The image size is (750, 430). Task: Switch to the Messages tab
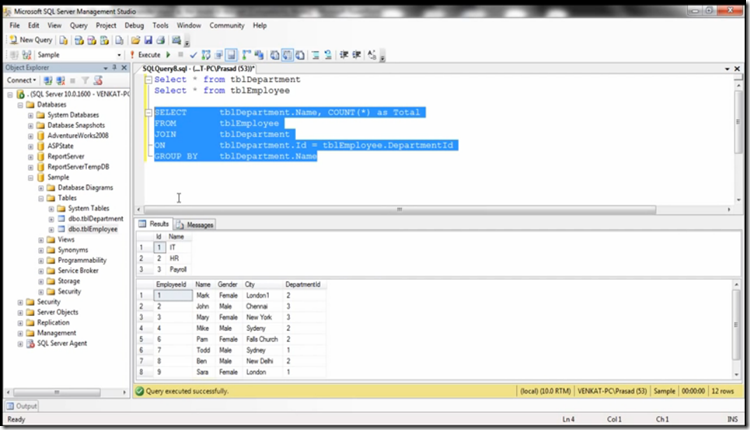click(x=195, y=224)
